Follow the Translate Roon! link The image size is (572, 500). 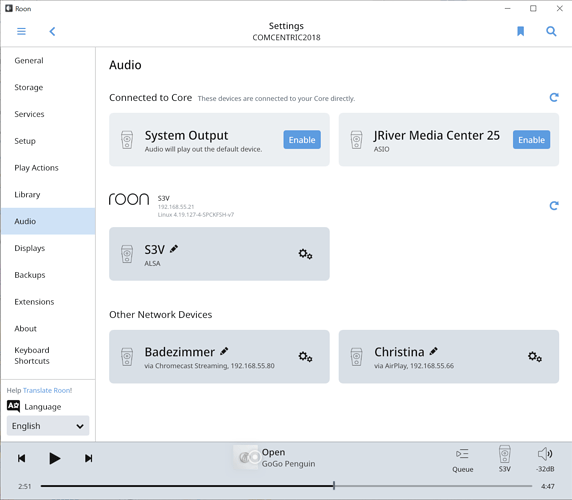(47, 390)
